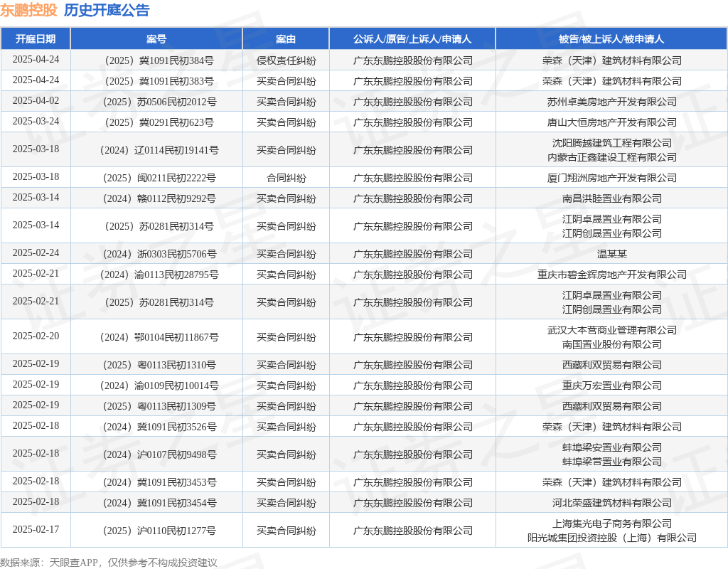Select defendant 蚌埠梁营置业有限公司

[x=611, y=462]
